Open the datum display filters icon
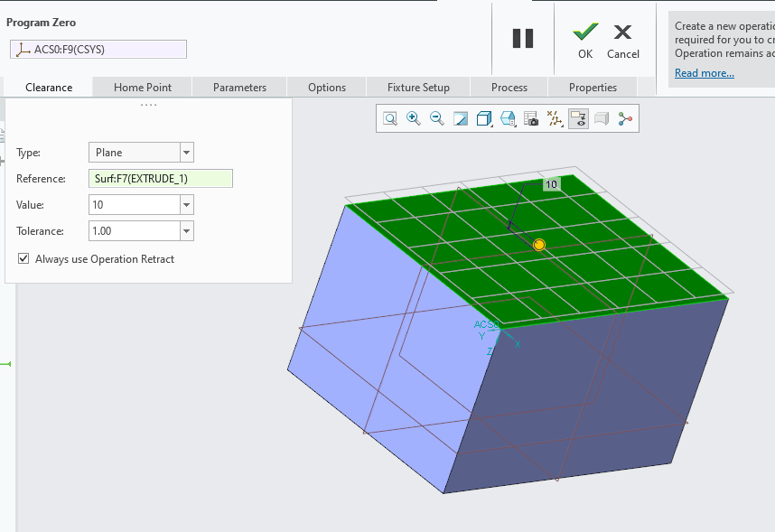The height and width of the screenshot is (532, 775). coord(555,118)
